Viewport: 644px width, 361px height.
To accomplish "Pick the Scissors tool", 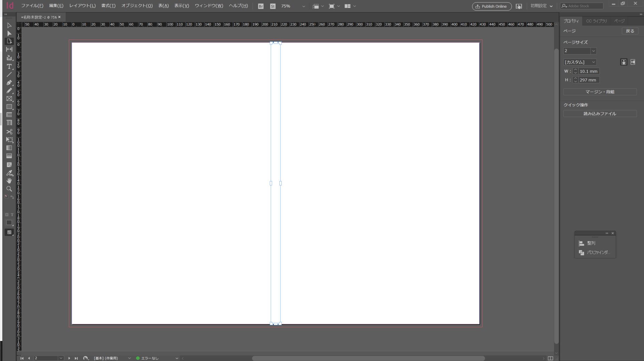I will [9, 132].
